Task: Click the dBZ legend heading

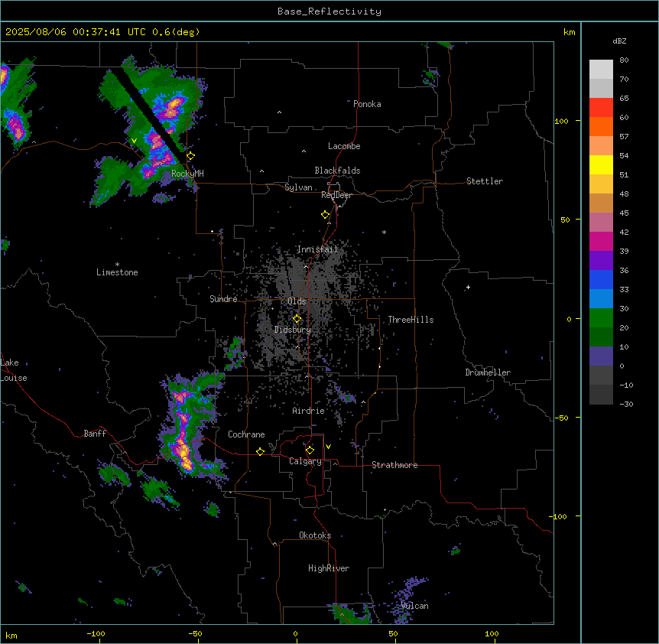Action: point(619,41)
